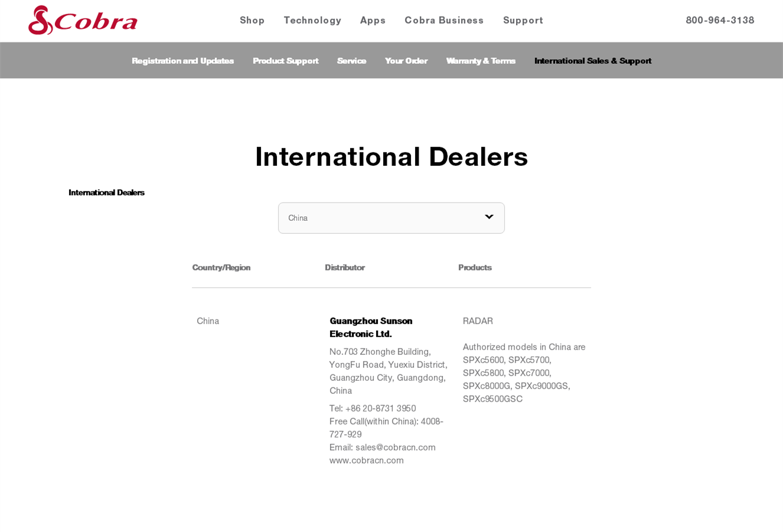This screenshot has width=783, height=532.
Task: Click the Free Call within China number
Action: (386, 427)
